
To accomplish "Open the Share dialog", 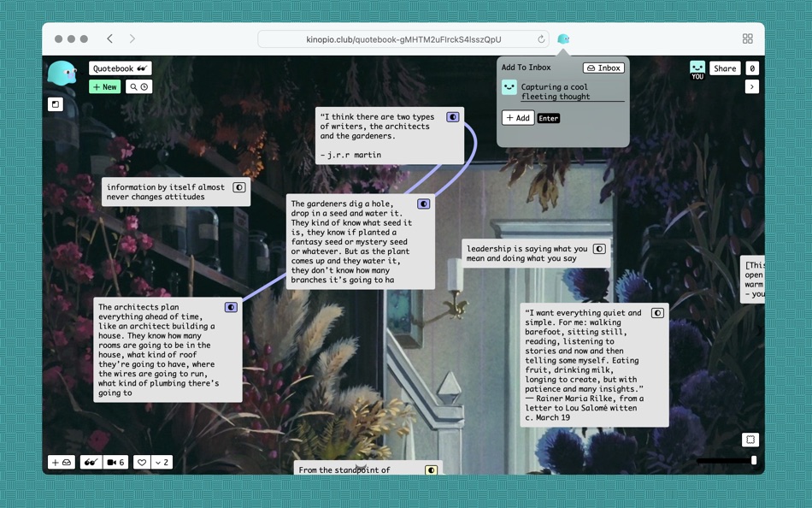I will point(725,68).
